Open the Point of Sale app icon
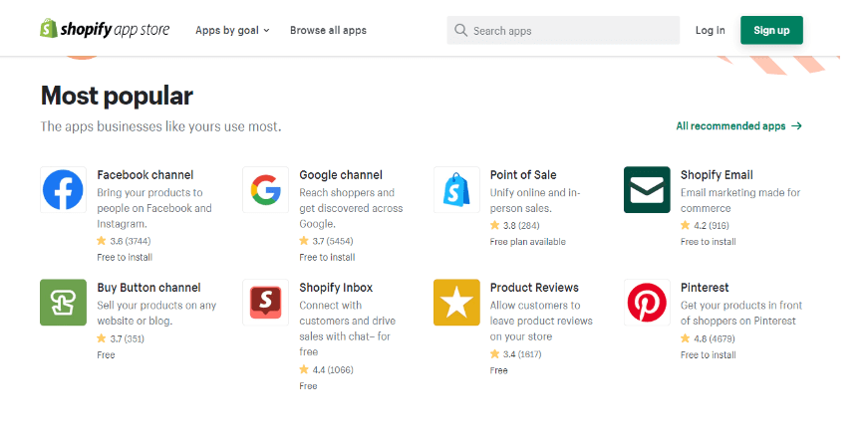868x439 pixels. [x=456, y=190]
